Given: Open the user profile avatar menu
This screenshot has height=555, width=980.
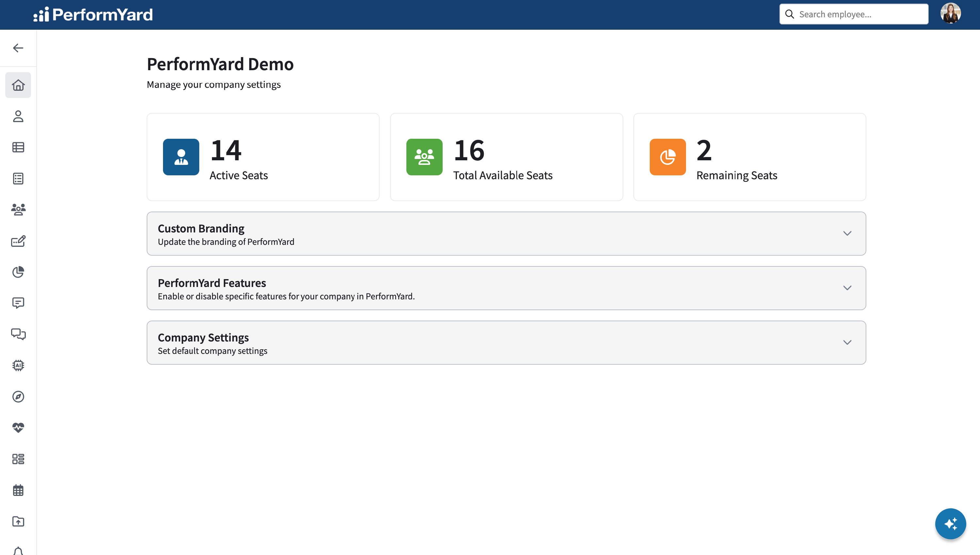Looking at the screenshot, I should 950,14.
